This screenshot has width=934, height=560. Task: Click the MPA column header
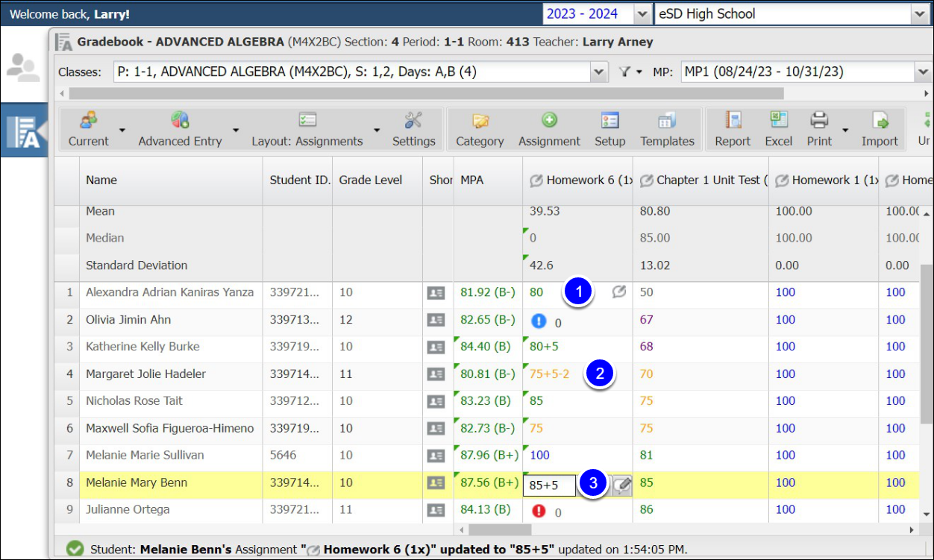click(x=488, y=180)
